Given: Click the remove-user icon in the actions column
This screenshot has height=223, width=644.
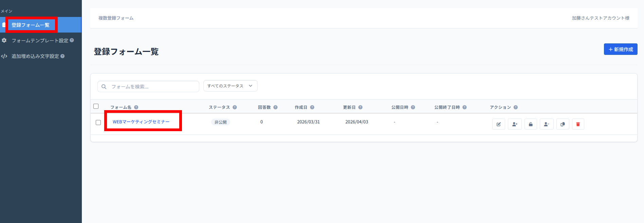Looking at the screenshot, I should point(547,124).
